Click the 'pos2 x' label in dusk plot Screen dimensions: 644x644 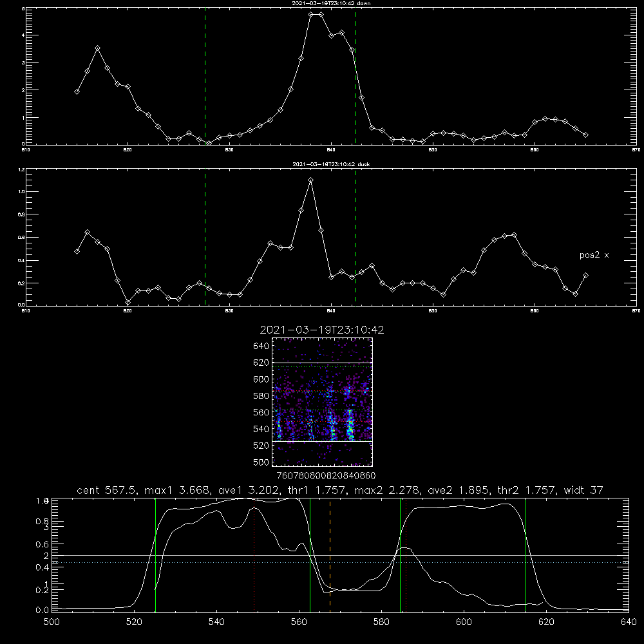point(594,255)
